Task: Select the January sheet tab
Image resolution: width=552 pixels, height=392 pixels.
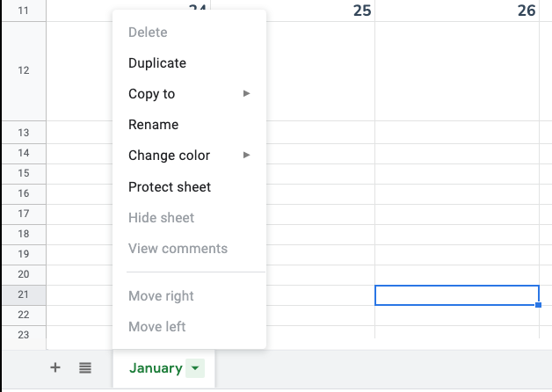Action: 156,368
